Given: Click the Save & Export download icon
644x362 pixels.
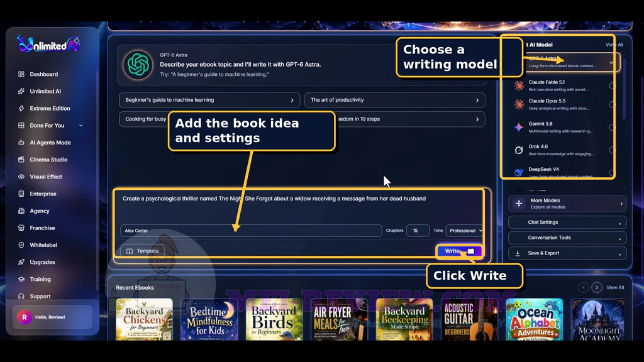Looking at the screenshot, I should click(518, 253).
